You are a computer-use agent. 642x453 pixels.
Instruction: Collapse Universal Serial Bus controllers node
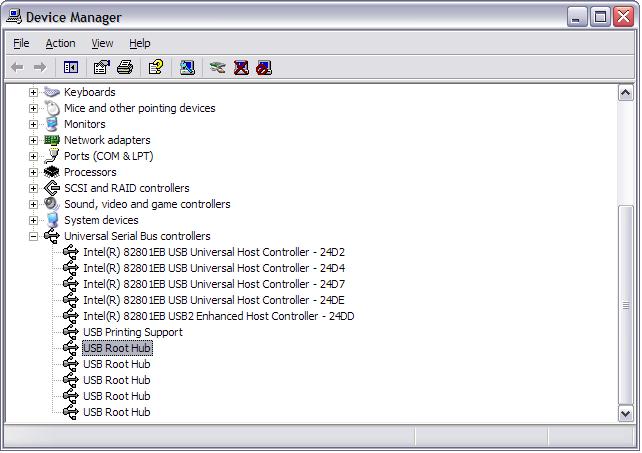[33, 236]
